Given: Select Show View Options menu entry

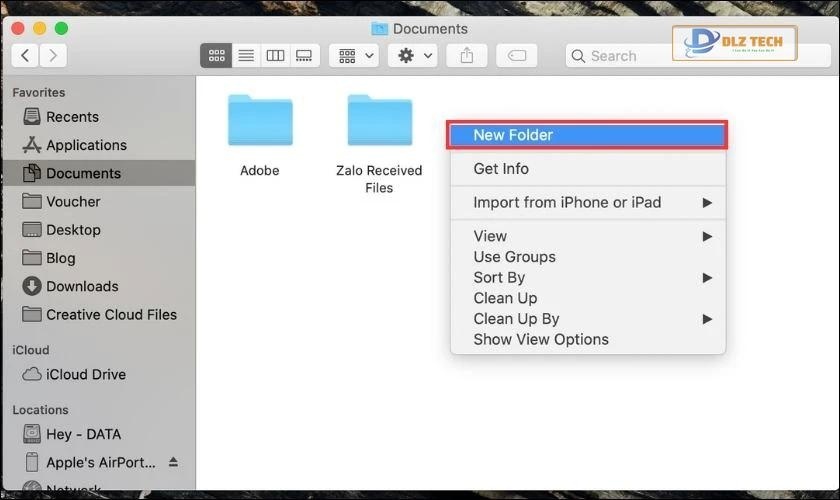Looking at the screenshot, I should point(541,339).
